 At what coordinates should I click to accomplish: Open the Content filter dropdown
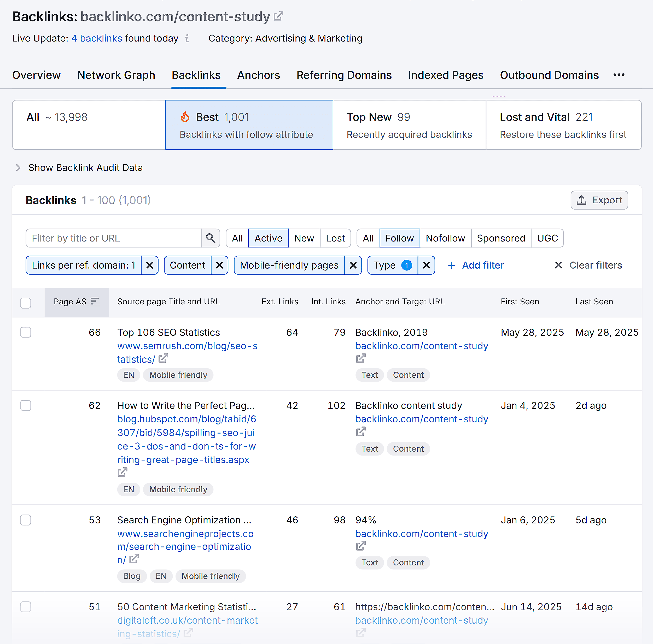click(188, 265)
